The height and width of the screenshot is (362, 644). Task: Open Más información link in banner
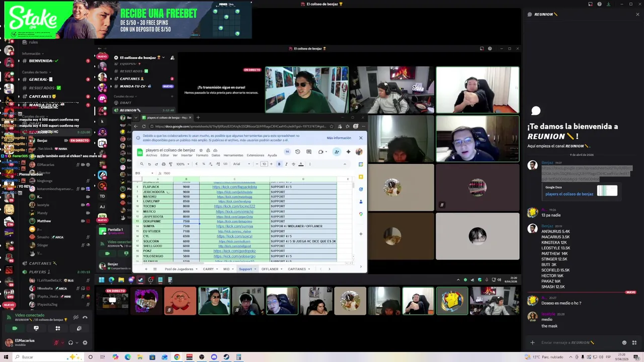click(x=339, y=138)
